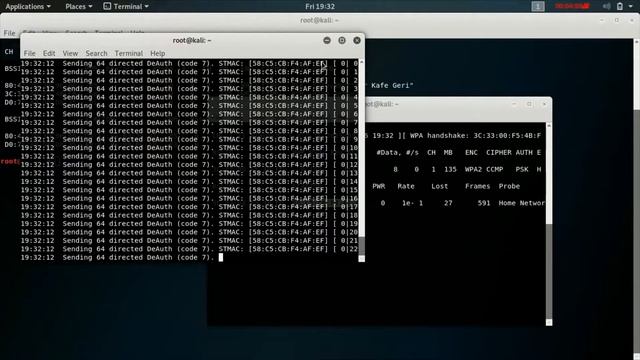Open Terminal menu in front terminal
The image size is (640, 360).
[x=129, y=53]
